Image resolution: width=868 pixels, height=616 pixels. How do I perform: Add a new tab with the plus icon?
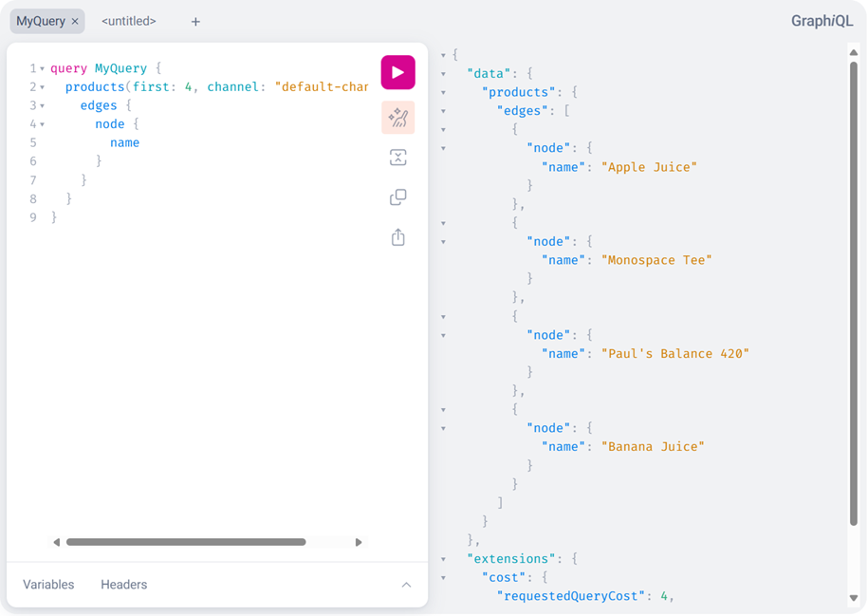click(195, 21)
